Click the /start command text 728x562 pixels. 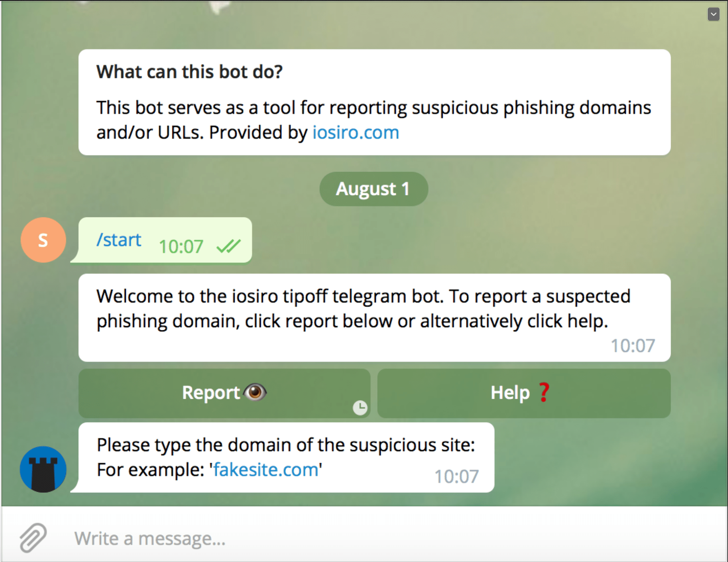click(x=119, y=240)
